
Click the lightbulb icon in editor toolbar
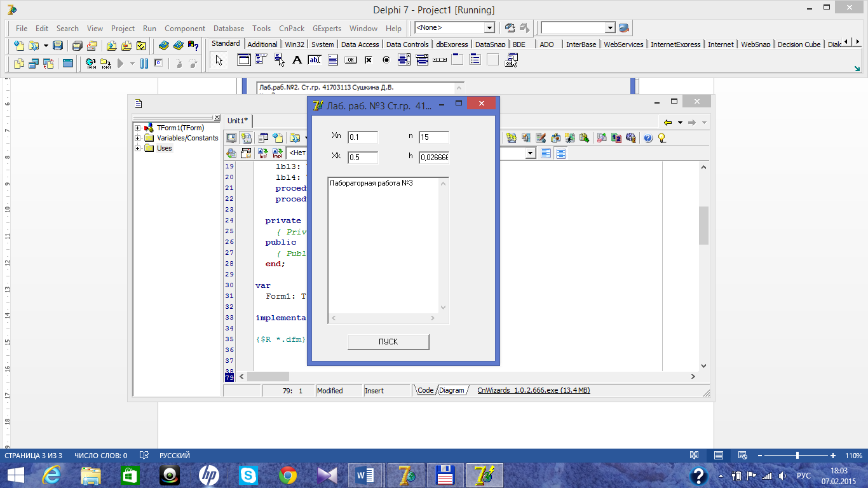661,138
